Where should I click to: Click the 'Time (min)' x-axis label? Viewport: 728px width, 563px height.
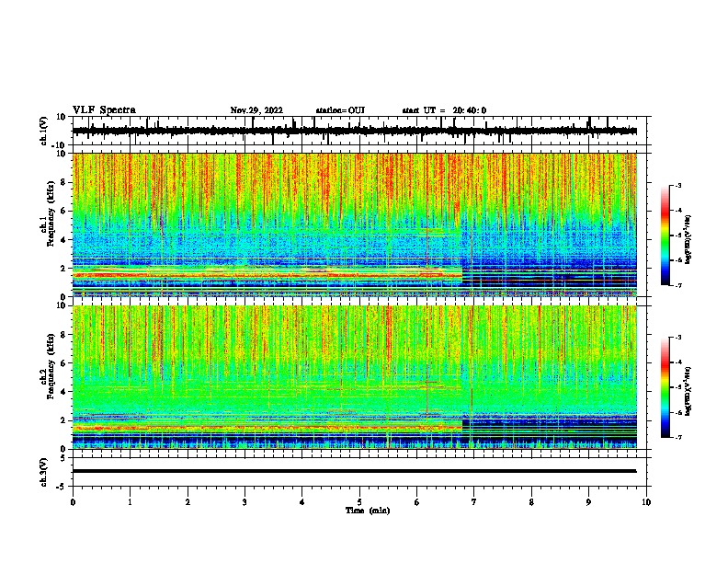pyautogui.click(x=368, y=511)
